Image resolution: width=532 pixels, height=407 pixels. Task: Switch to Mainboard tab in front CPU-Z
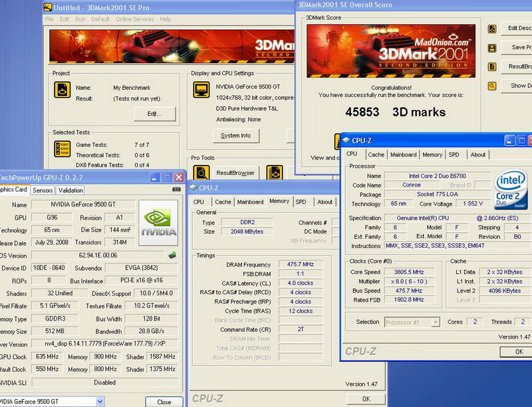[x=404, y=155]
